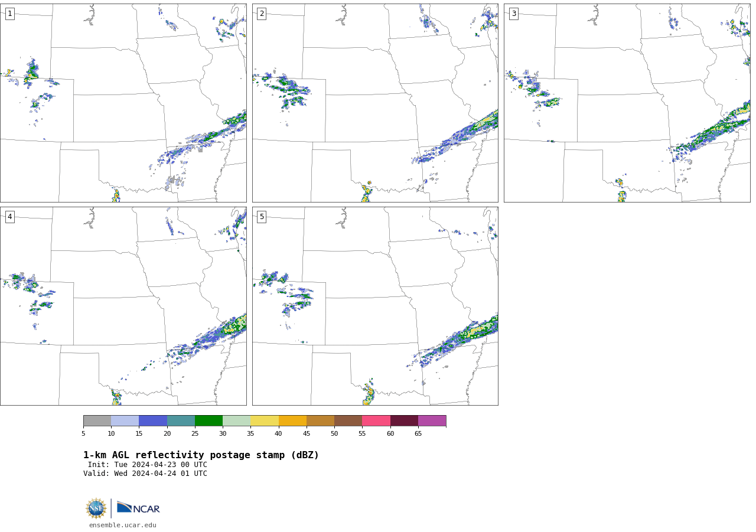Click the 'Valid: Wed 2024-04-24 01 UTC' text
Image resolution: width=756 pixels, height=532 pixels.
click(145, 474)
